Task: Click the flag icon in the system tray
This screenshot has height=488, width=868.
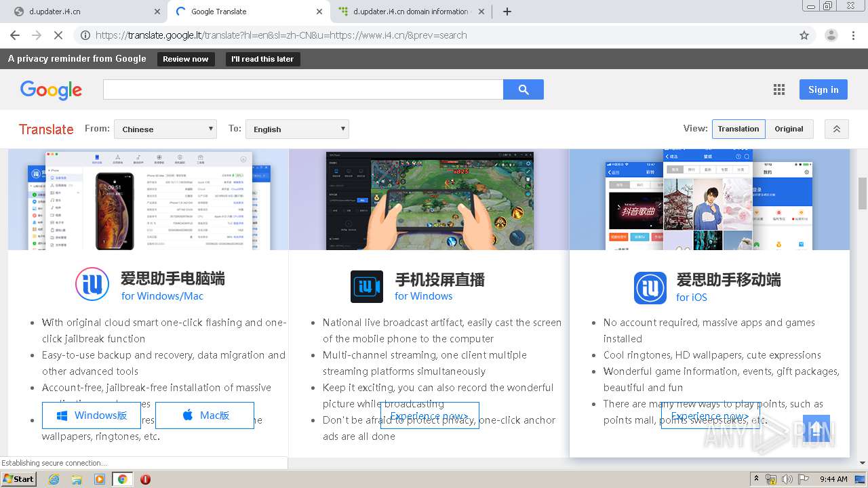Action: point(804,479)
